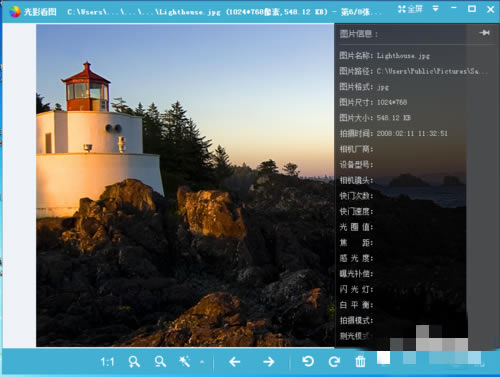
Task: Close the image viewer window
Action: [x=491, y=9]
